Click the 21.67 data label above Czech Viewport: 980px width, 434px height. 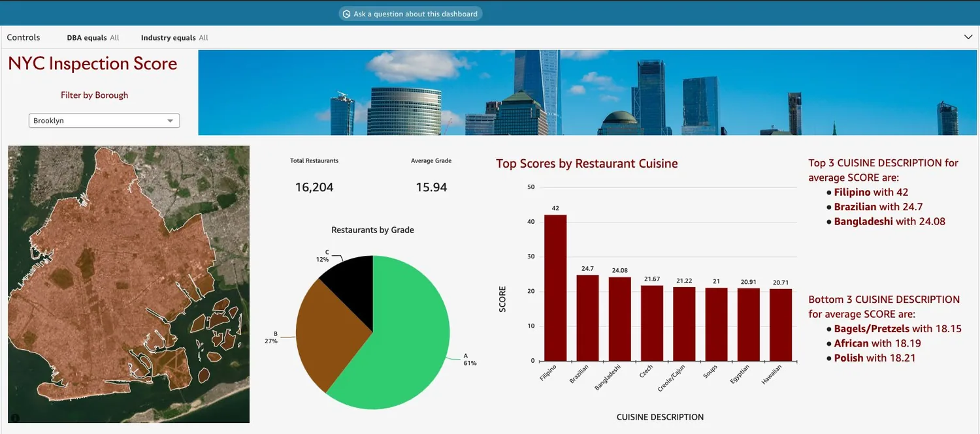pos(652,279)
